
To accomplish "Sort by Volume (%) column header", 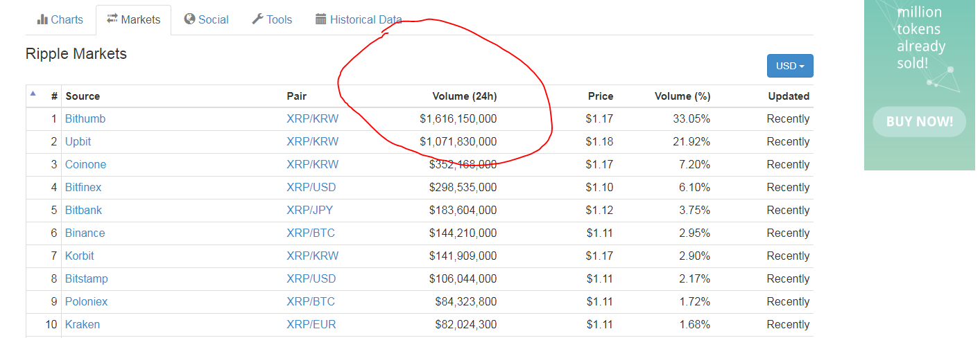I will tap(682, 96).
